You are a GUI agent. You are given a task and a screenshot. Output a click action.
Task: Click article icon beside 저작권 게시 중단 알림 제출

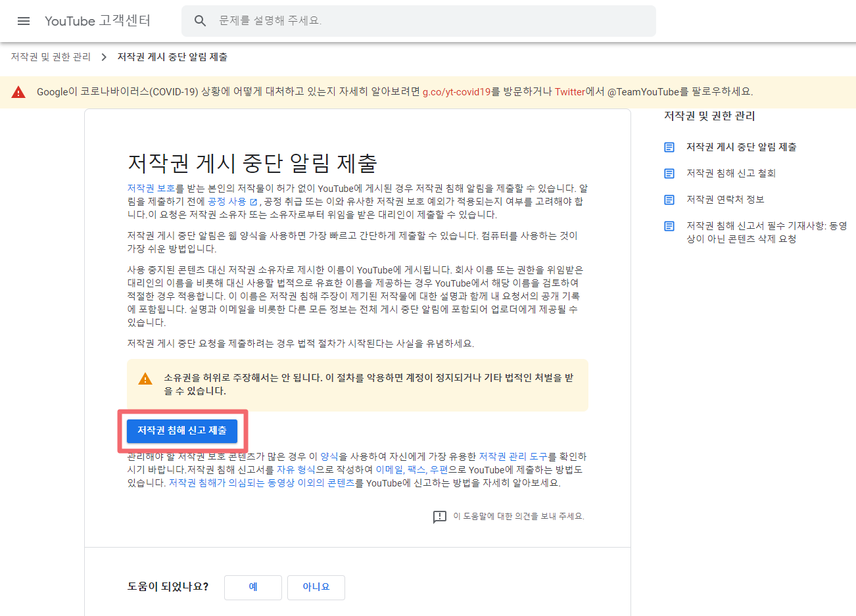[x=669, y=147]
